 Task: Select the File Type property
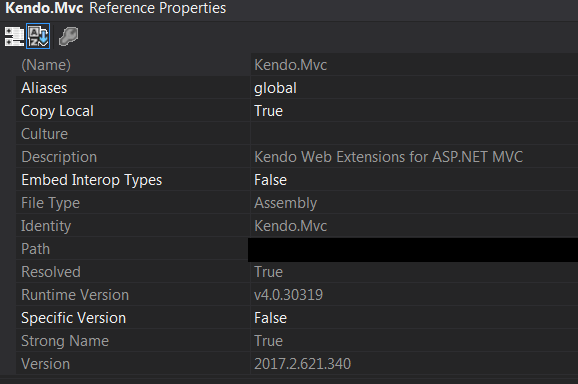[x=50, y=203]
